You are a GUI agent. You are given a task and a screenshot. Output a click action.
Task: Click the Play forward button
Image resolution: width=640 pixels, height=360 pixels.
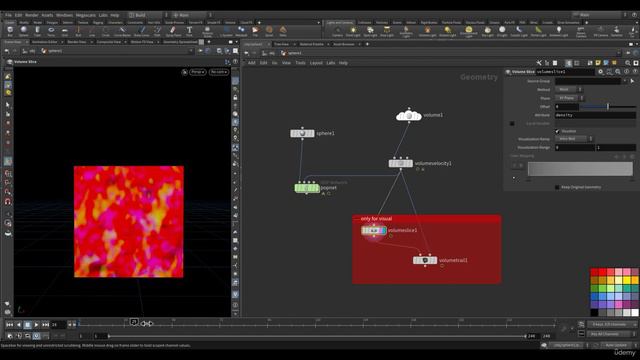click(x=36, y=325)
